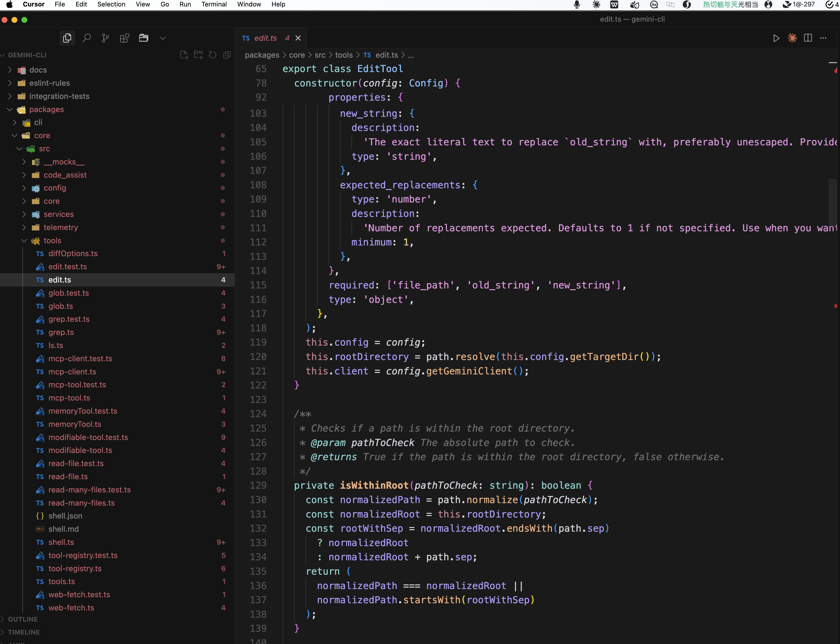840x644 pixels.
Task: Open the Extensions view icon
Action: tap(124, 38)
